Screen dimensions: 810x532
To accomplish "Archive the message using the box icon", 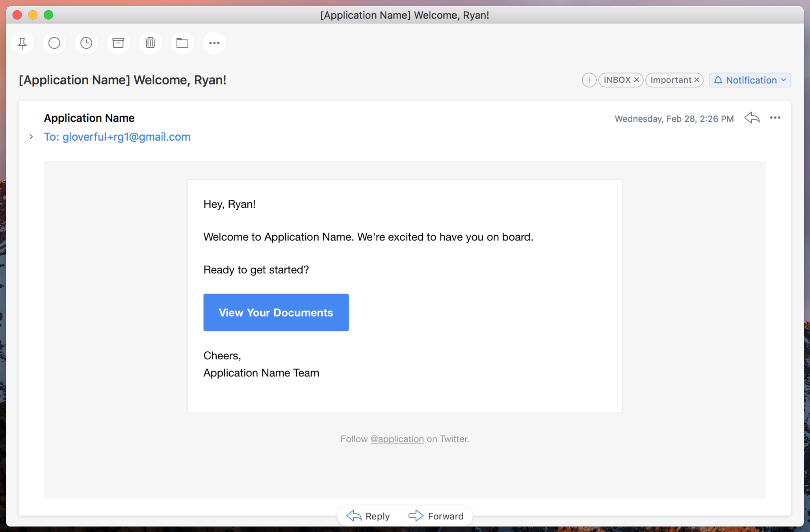I will [x=118, y=43].
